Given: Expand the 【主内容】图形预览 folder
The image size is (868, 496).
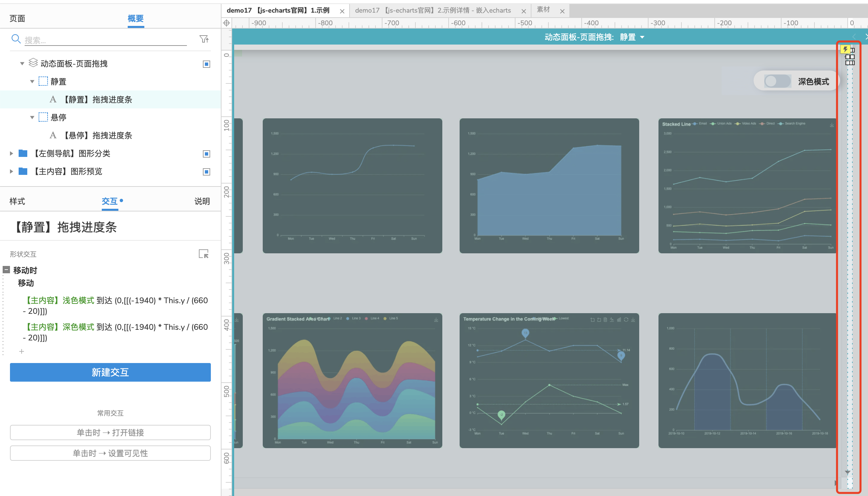Looking at the screenshot, I should (11, 171).
